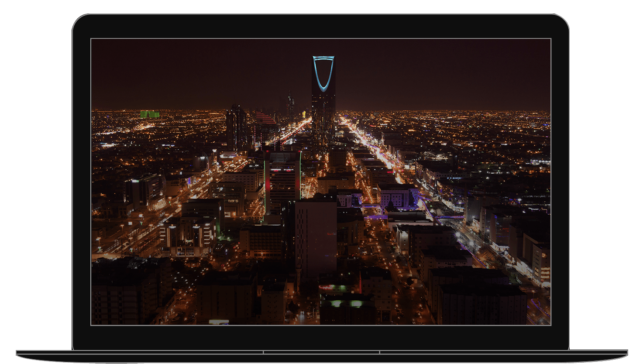Click the lit beige building at far right edge
This screenshot has height=364, width=643.
pos(541,264)
